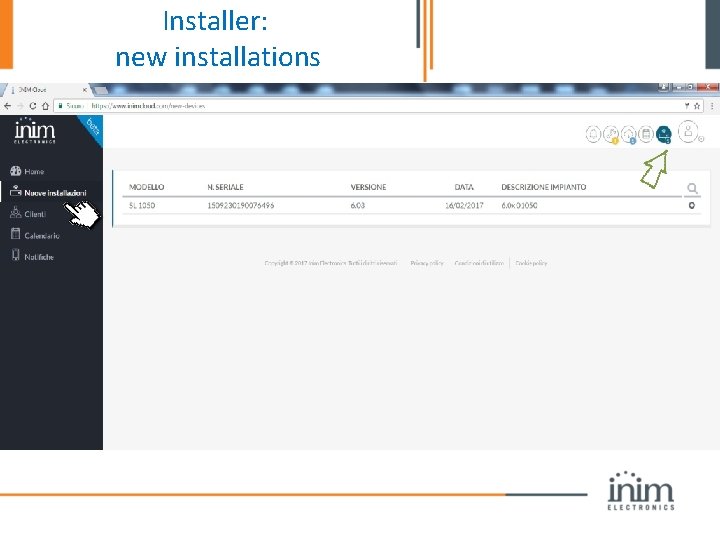Click the add button on the SL 1050 row
This screenshot has width=720, height=540.
(x=692, y=205)
